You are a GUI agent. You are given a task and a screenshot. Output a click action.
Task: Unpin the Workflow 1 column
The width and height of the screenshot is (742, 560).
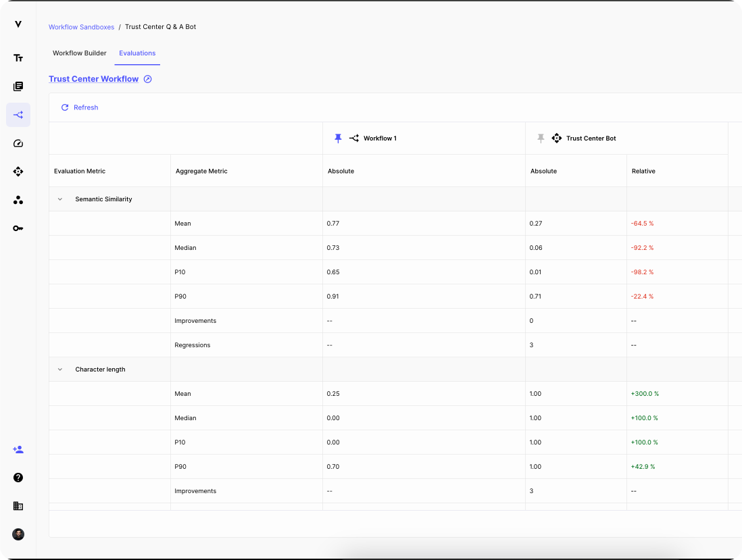coord(338,138)
